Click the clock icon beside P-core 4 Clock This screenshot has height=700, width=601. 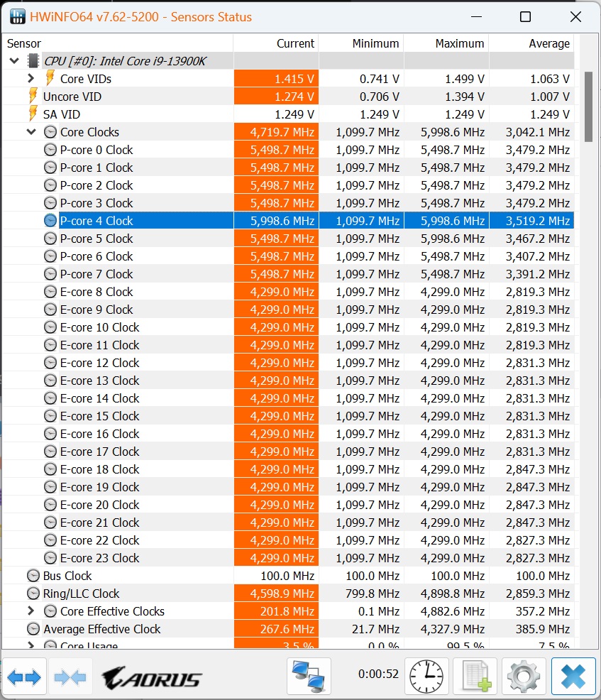coord(50,221)
